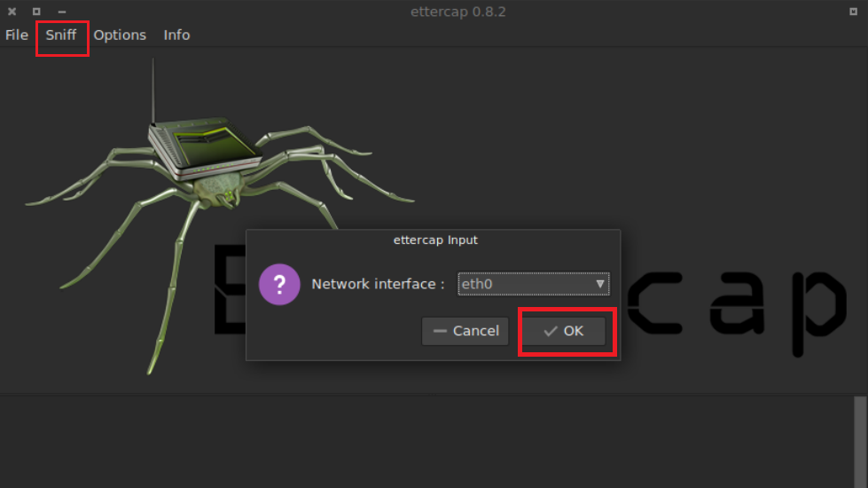Screen dimensions: 868x488
Task: Click the 'ettercap Input' dialog title
Action: [x=435, y=240]
